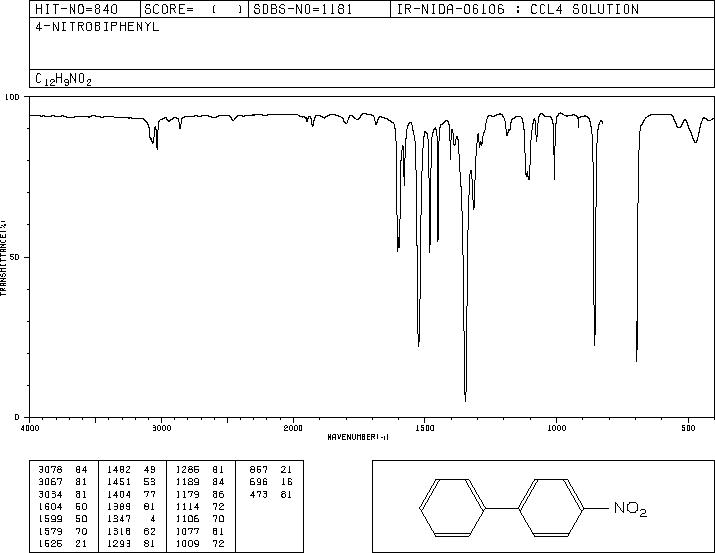Screen dimensions: 715x553
Task: Click peak table value 3067
Action: tap(50, 482)
